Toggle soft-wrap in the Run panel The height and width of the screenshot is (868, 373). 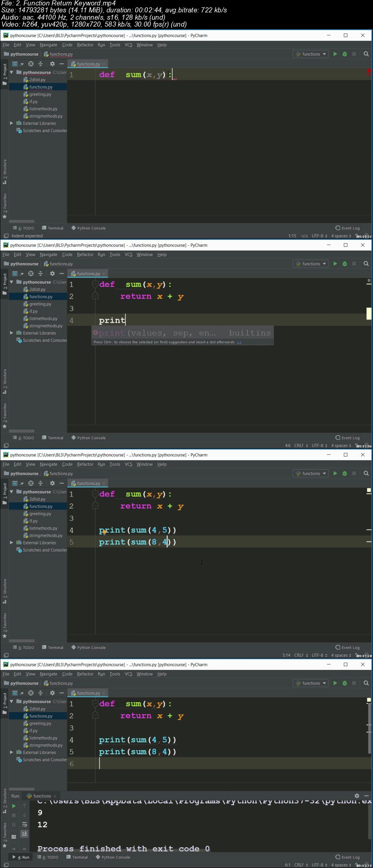[x=24, y=824]
